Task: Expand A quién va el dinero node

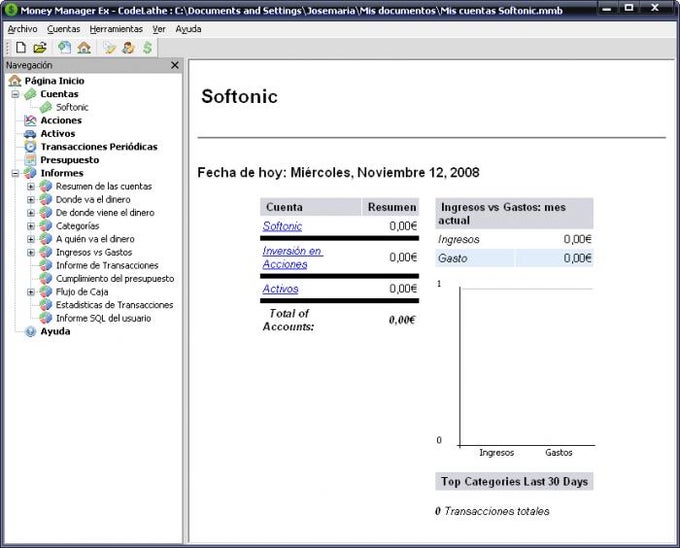Action: point(31,239)
